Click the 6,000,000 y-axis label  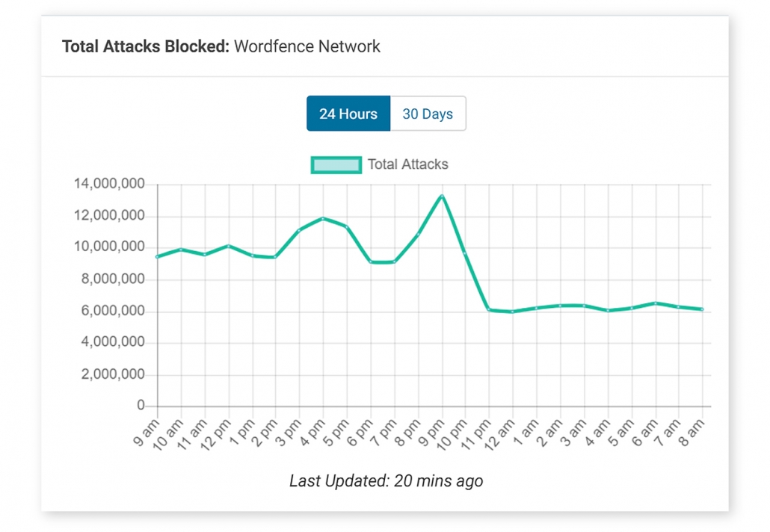(113, 312)
